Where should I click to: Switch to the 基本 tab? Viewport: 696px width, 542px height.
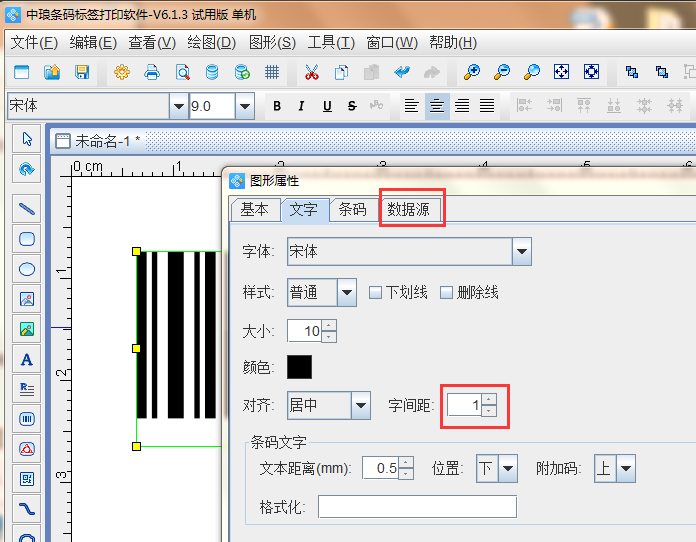(254, 209)
